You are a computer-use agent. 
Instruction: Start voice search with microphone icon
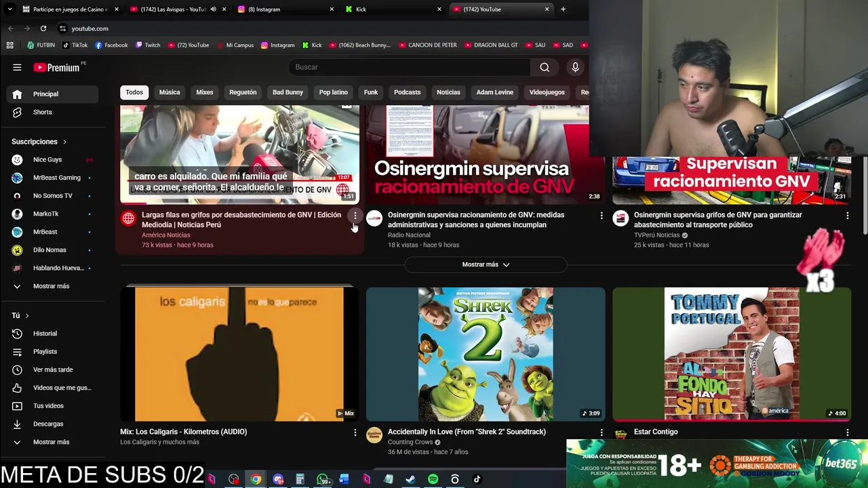(575, 67)
